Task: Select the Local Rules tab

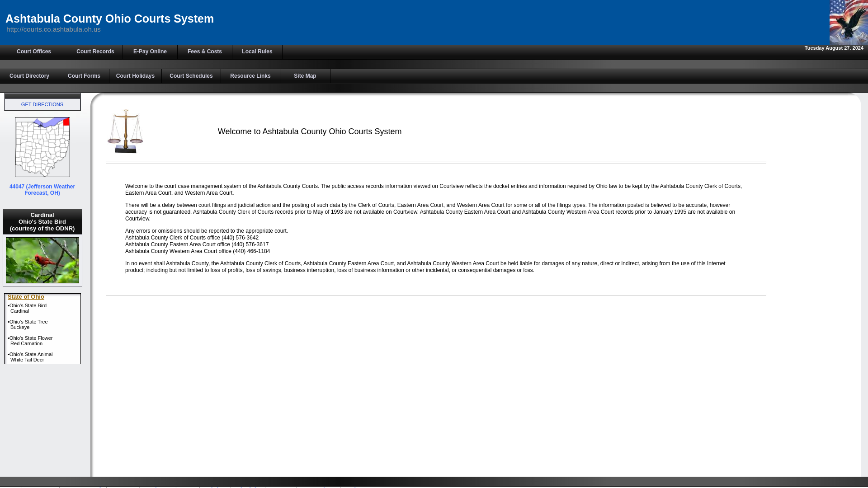Action: click(258, 51)
